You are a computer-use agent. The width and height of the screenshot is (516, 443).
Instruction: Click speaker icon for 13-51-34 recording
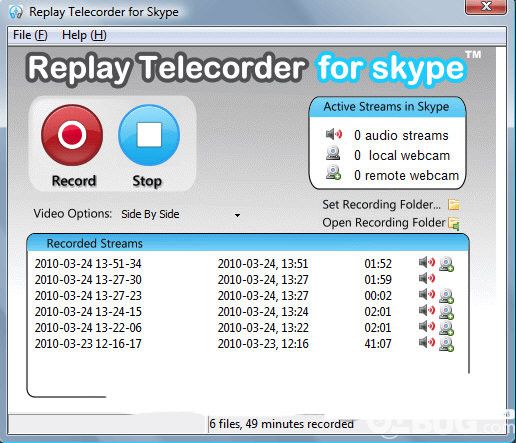tap(427, 262)
